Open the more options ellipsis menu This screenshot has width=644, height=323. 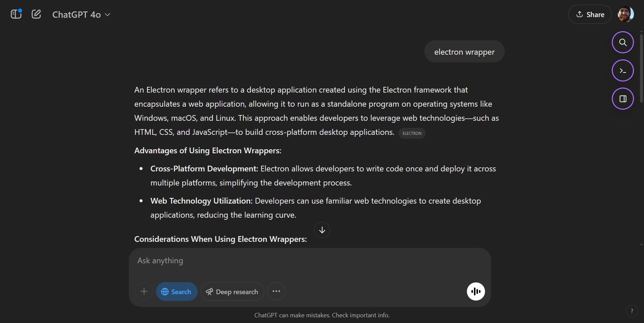coord(276,291)
